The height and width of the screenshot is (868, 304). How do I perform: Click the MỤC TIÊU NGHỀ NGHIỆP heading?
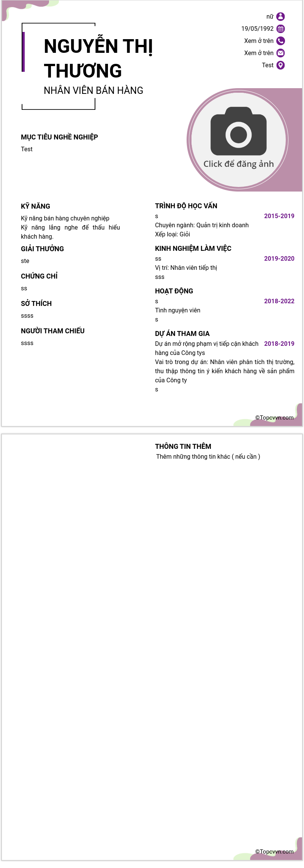tap(59, 137)
